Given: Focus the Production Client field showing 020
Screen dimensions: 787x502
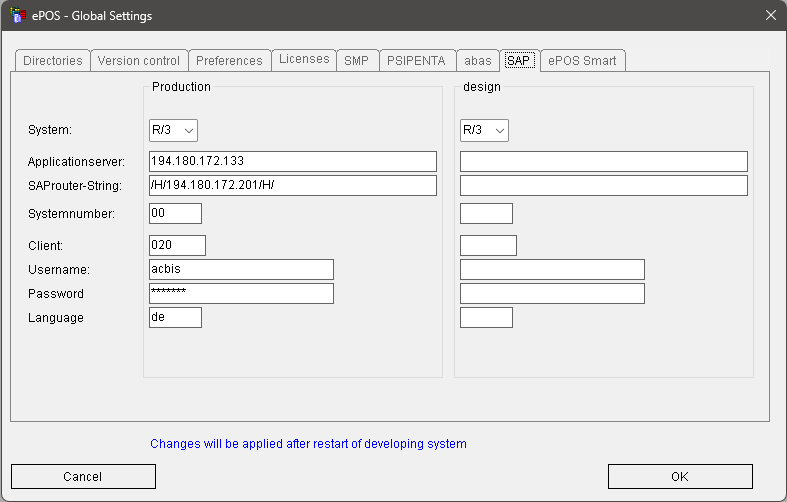Looking at the screenshot, I should (177, 246).
